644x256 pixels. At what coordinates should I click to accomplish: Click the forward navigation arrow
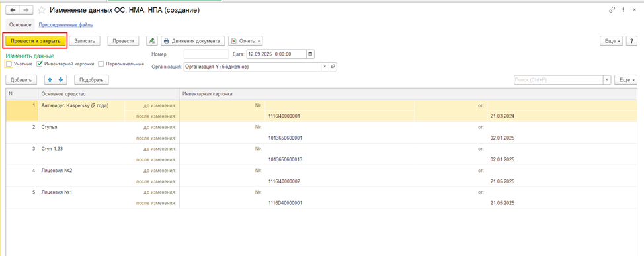pyautogui.click(x=26, y=11)
